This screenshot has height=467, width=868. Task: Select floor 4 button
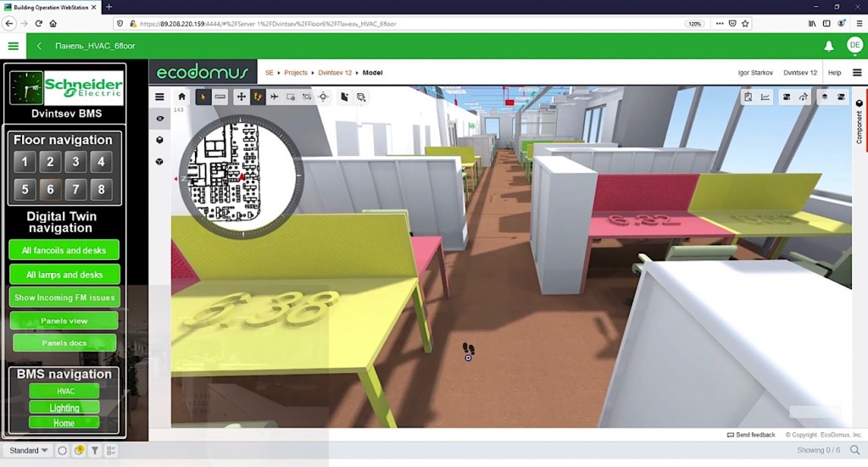coord(101,162)
